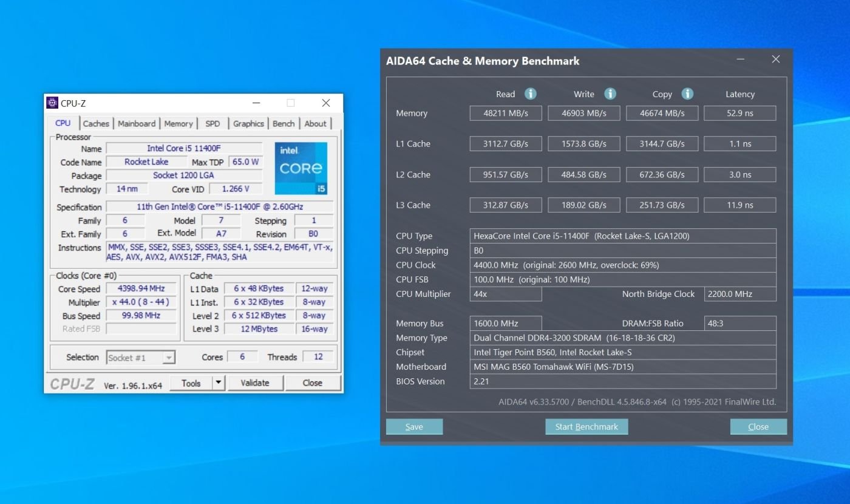Click the Memory Write value 46903 MB/s

pos(584,113)
